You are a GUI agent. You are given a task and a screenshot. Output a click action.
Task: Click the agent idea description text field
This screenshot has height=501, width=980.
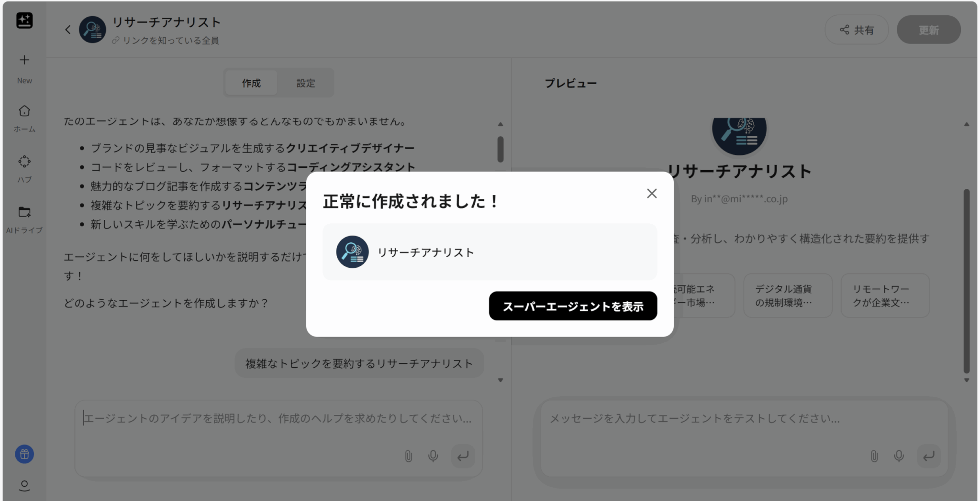pyautogui.click(x=278, y=419)
